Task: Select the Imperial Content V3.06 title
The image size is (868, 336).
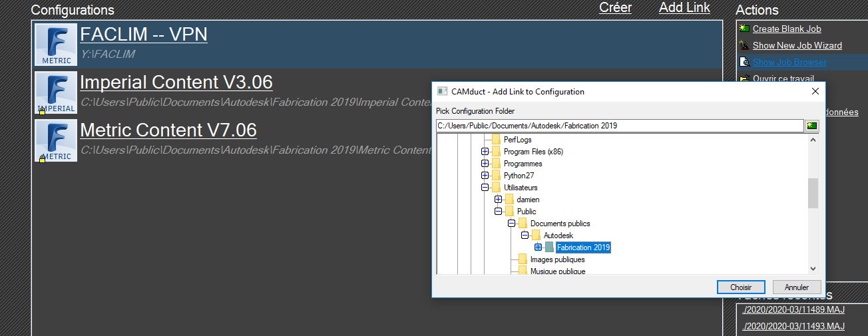Action: 176,83
